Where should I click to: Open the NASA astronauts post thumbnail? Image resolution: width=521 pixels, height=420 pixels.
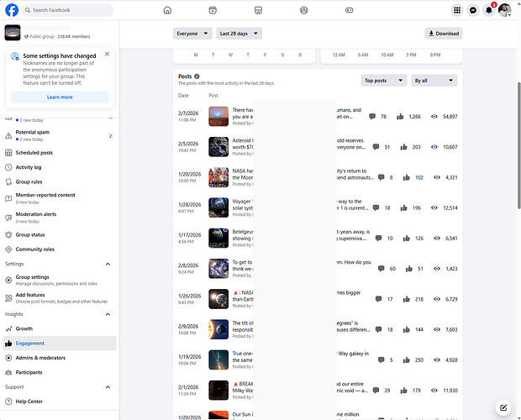[x=218, y=177]
